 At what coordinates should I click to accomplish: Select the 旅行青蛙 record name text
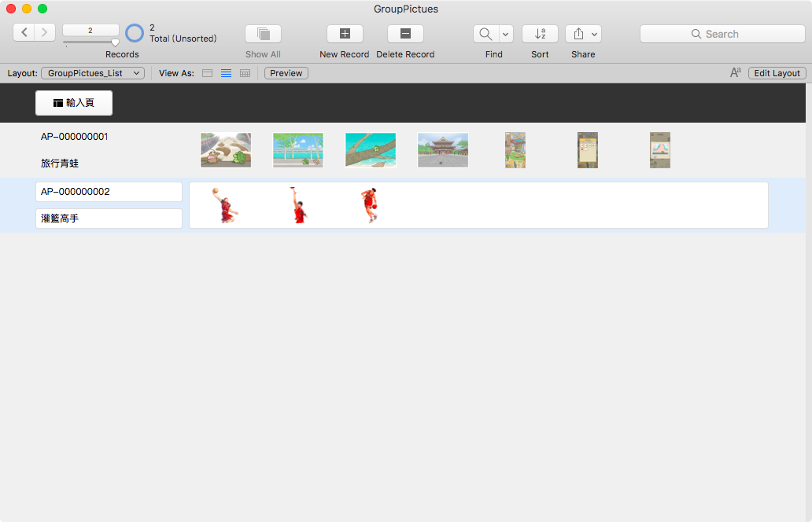(x=60, y=164)
